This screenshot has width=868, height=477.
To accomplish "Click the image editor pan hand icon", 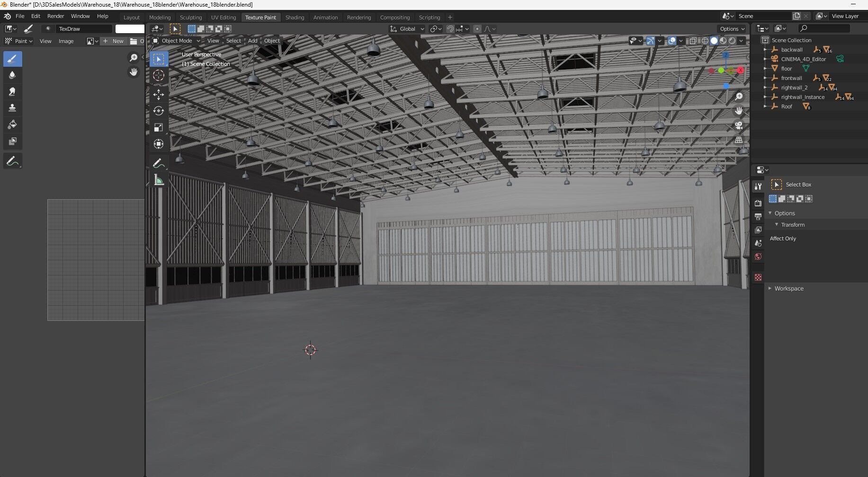I will pyautogui.click(x=134, y=72).
